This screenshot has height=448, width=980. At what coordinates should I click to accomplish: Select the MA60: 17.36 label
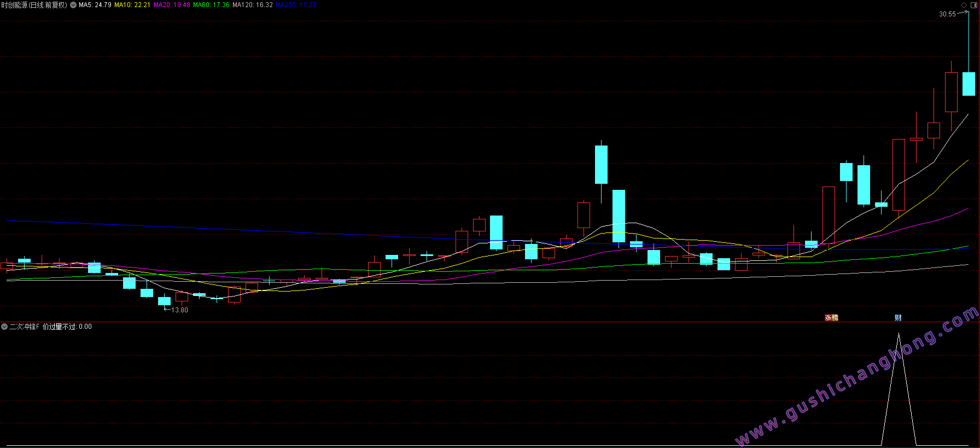click(211, 5)
